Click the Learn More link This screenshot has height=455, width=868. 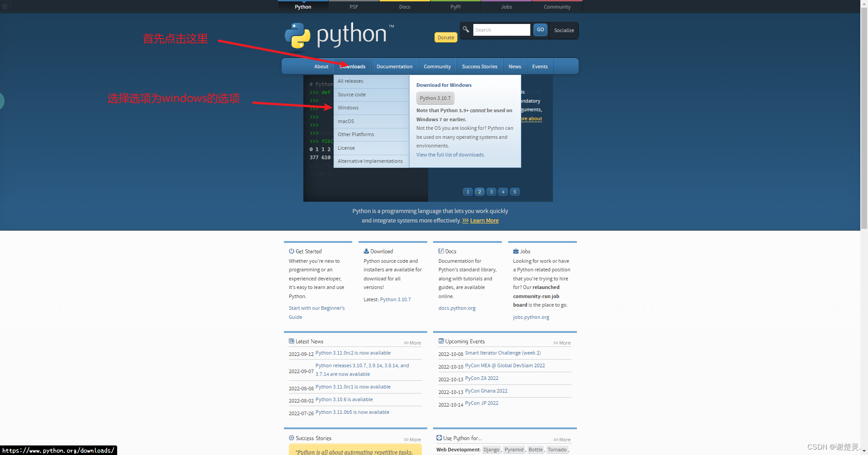pyautogui.click(x=484, y=221)
